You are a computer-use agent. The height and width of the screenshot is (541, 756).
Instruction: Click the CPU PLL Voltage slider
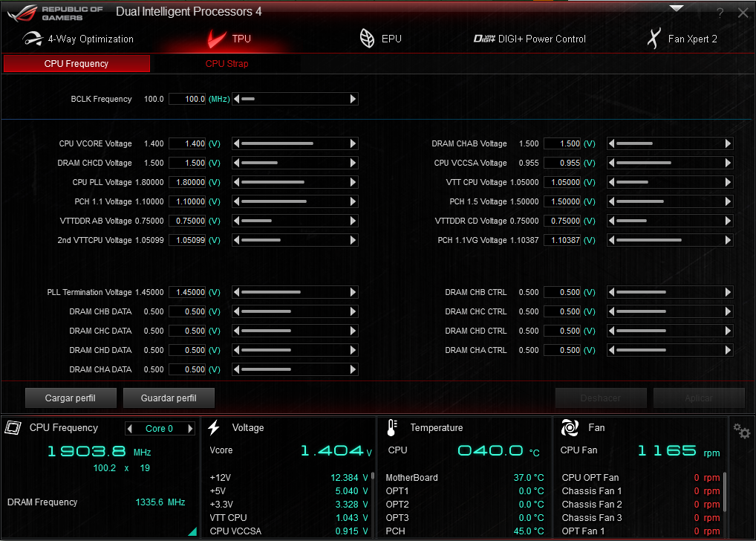pos(295,182)
